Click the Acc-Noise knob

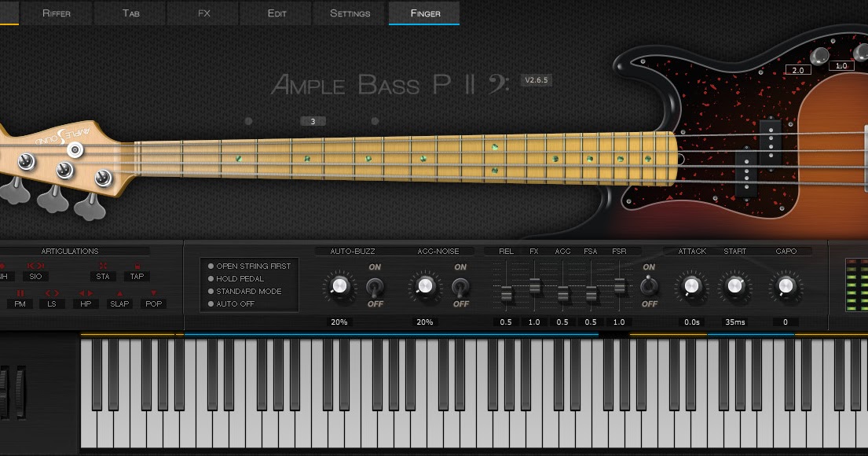pos(425,286)
